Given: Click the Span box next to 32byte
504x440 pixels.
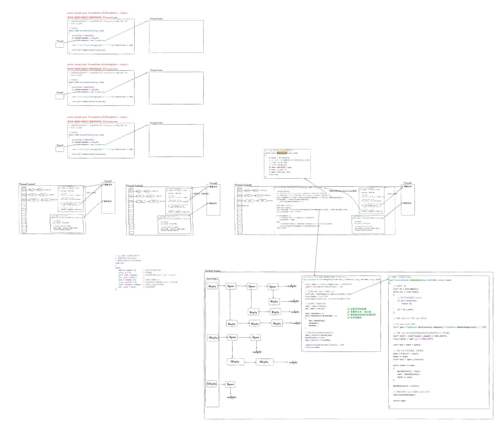Looking at the screenshot, I should [x=230, y=384].
